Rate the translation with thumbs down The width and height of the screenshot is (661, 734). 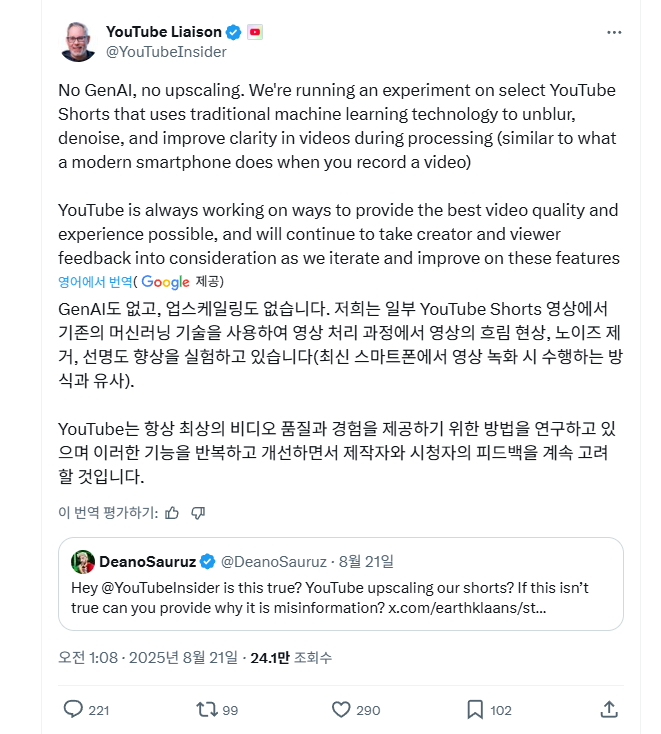198,513
